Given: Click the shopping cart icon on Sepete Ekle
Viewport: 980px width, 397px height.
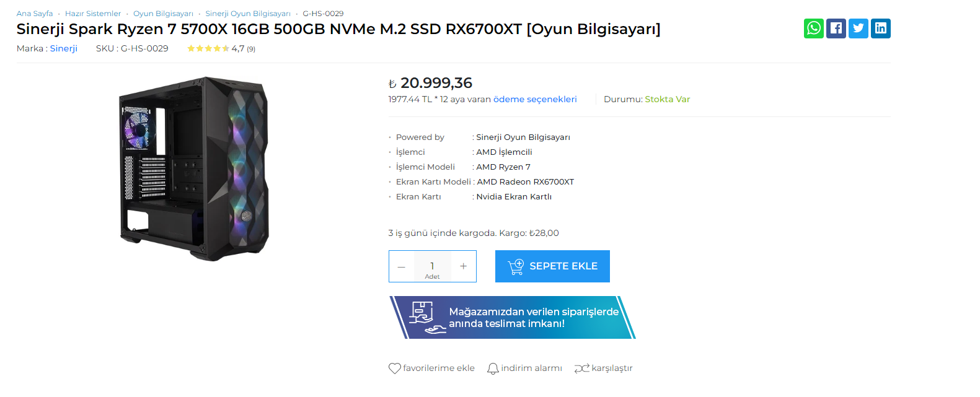Looking at the screenshot, I should coord(515,266).
